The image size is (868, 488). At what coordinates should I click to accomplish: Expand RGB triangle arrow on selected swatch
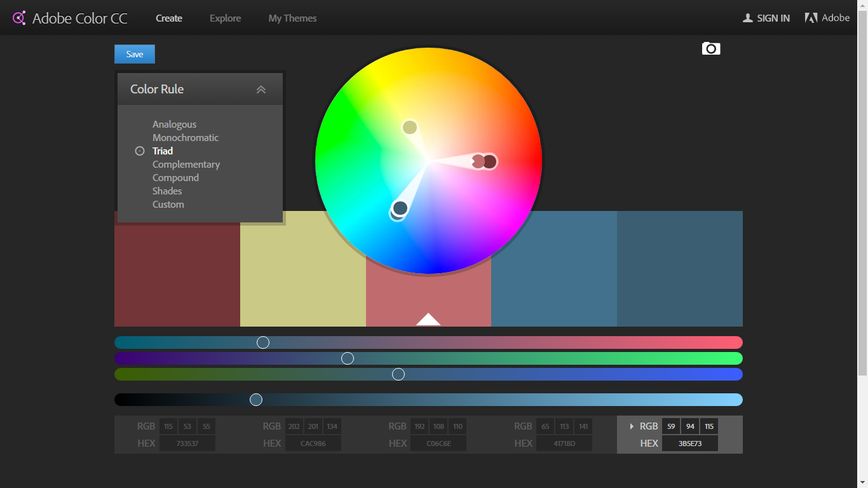632,426
